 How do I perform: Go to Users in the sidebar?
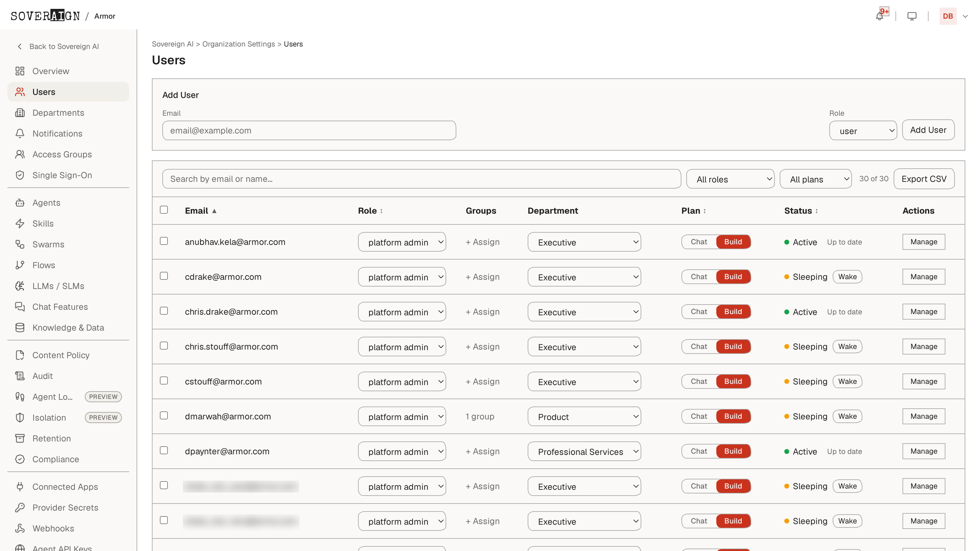[68, 92]
